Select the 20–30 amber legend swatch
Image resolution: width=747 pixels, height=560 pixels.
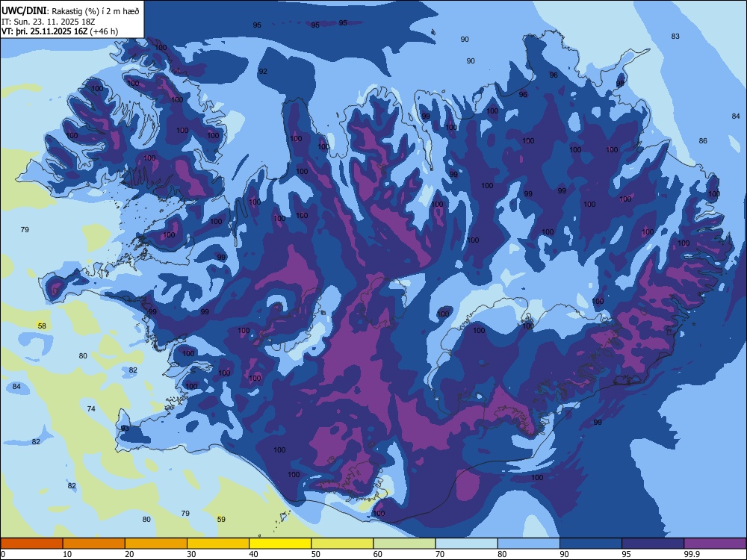click(x=156, y=544)
